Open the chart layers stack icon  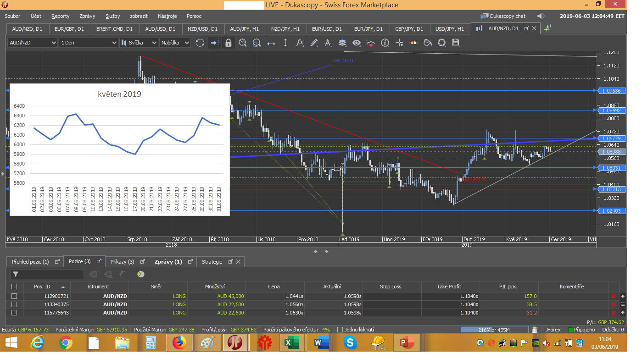342,43
